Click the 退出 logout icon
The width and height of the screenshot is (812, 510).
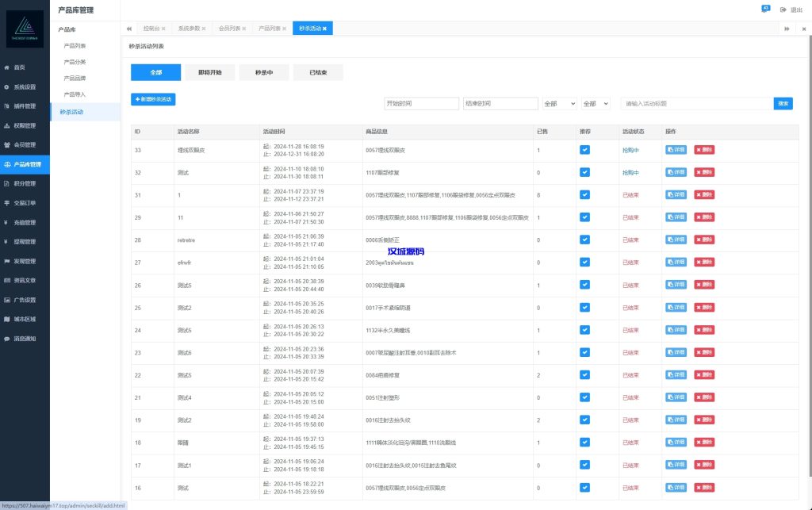point(783,10)
